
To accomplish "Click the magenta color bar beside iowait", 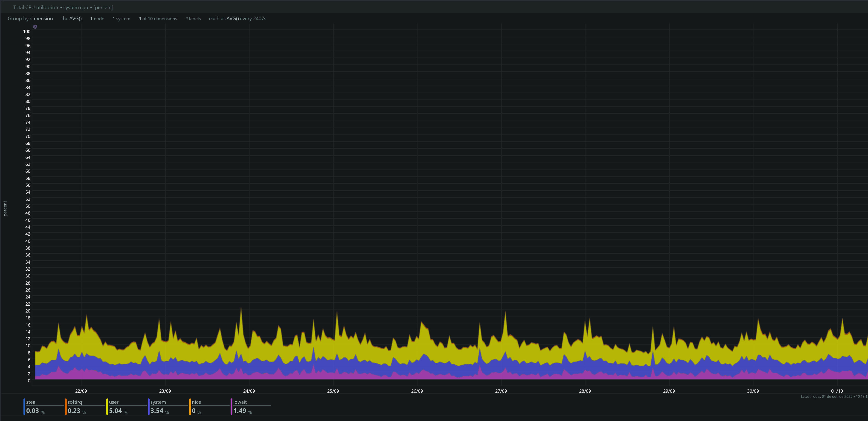I will click(x=231, y=407).
